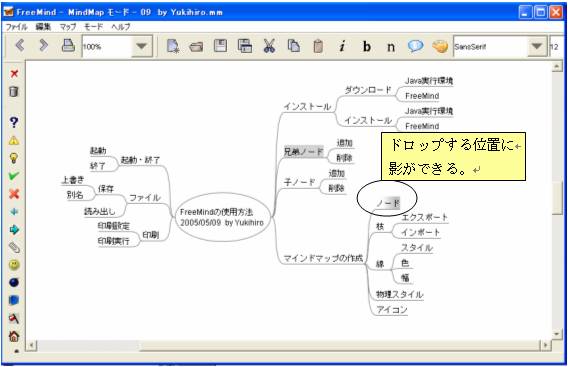Image resolution: width=568 pixels, height=367 pixels.
Task: Add the smiley face icon
Action: tap(14, 265)
